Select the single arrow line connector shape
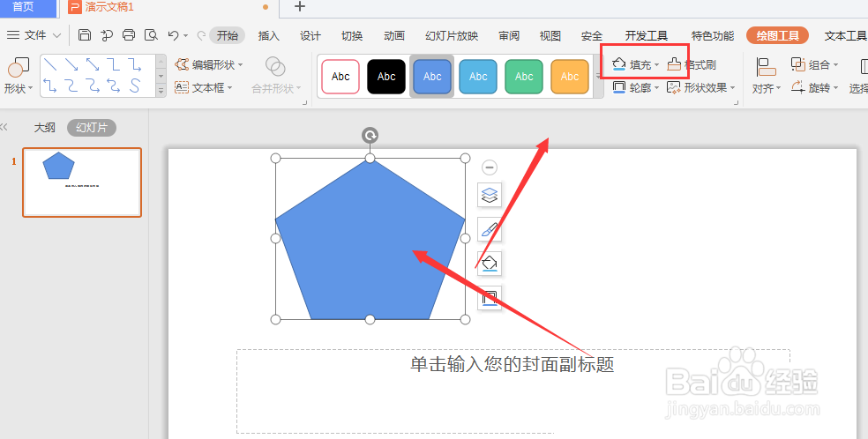The width and height of the screenshot is (868, 439). coord(71,64)
